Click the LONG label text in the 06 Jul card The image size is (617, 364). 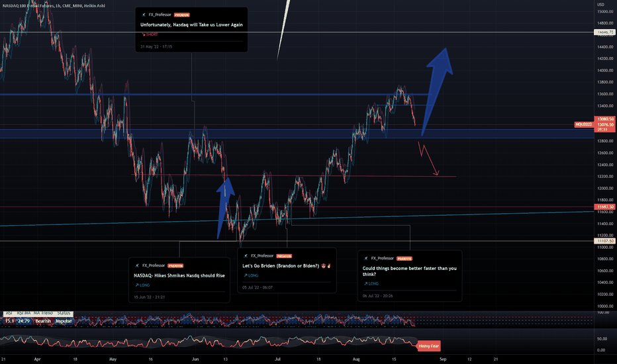373,283
